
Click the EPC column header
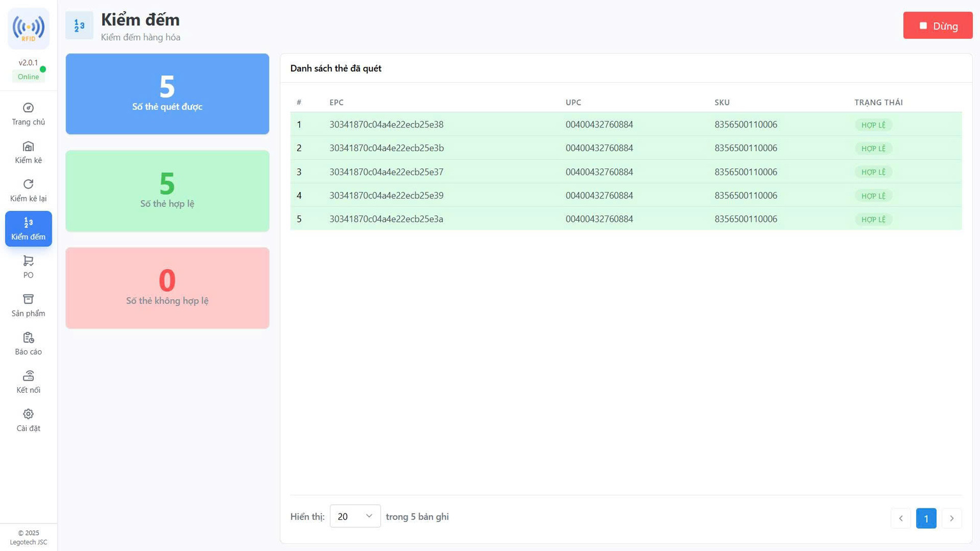336,103
